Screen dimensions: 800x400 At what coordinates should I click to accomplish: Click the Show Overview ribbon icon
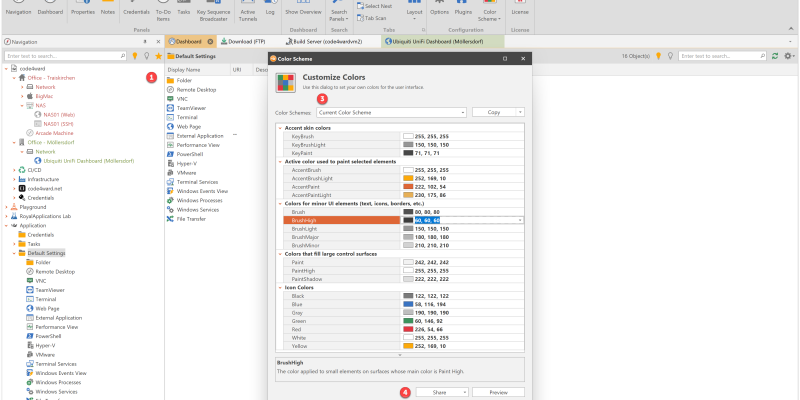(x=303, y=10)
